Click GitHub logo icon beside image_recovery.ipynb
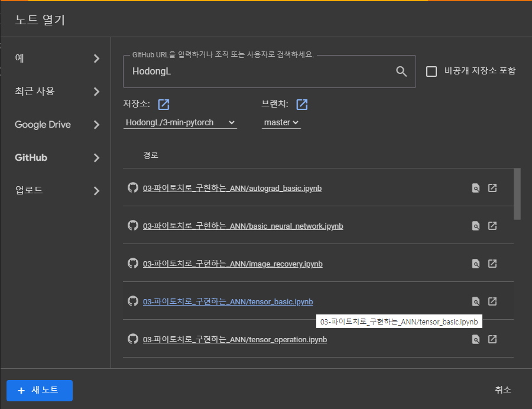 coord(133,263)
